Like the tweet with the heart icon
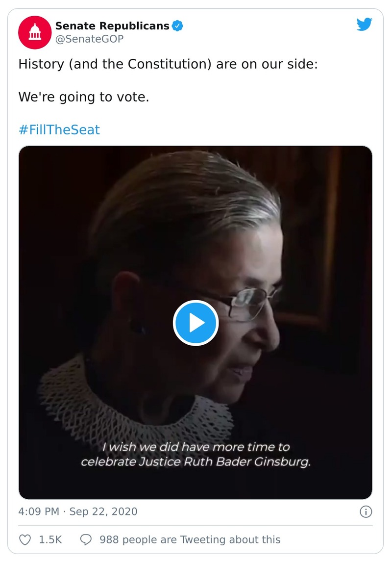392x562 pixels. 25,540
